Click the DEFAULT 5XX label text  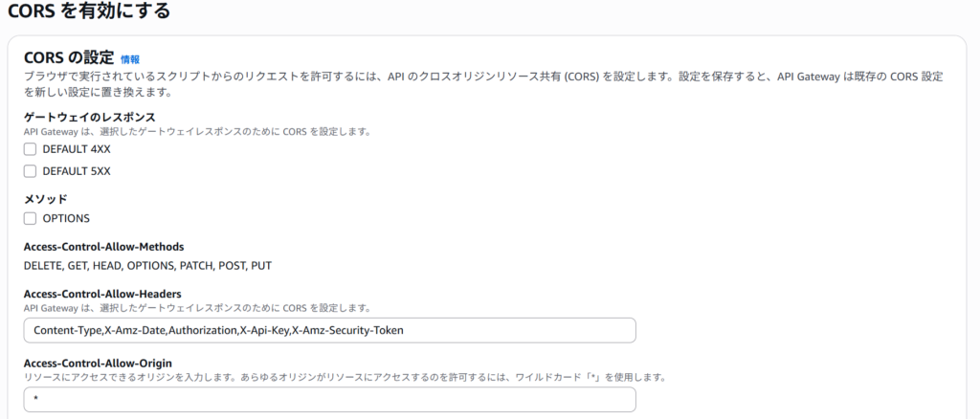click(77, 171)
